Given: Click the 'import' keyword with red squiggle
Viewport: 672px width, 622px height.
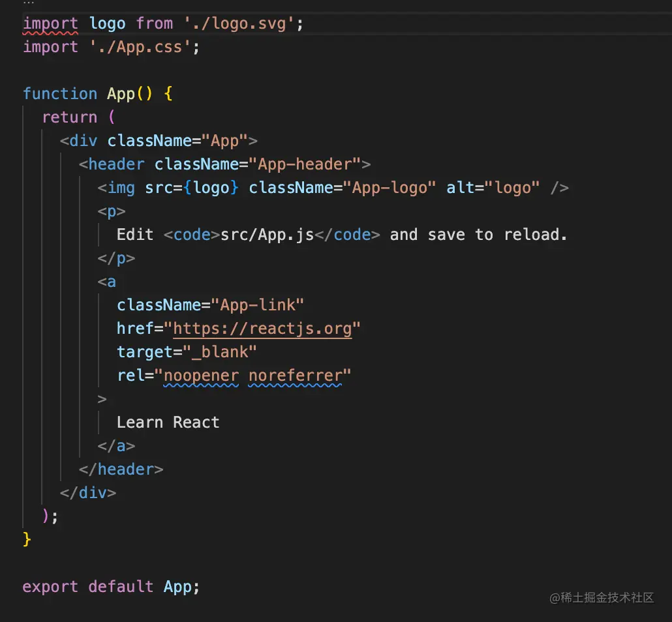Looking at the screenshot, I should [51, 24].
